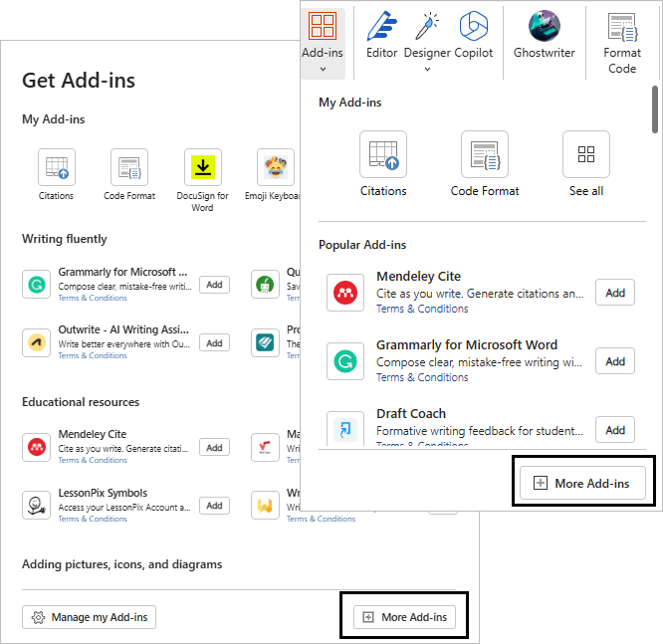The height and width of the screenshot is (644, 663).
Task: Select Grammarly icon under Writing fluently
Action: 37,285
